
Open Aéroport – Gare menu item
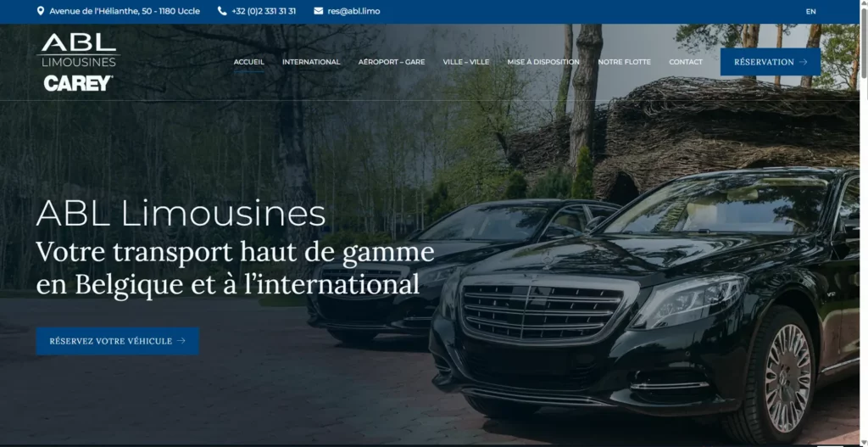(392, 62)
